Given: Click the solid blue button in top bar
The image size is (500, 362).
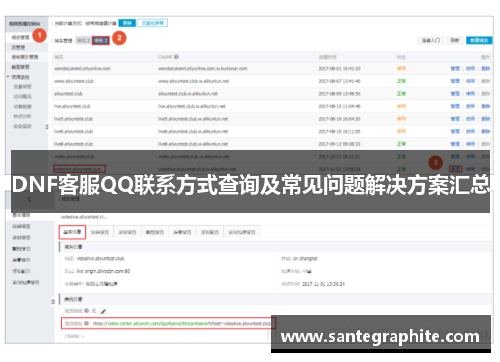Looking at the screenshot, I should click(x=127, y=23).
